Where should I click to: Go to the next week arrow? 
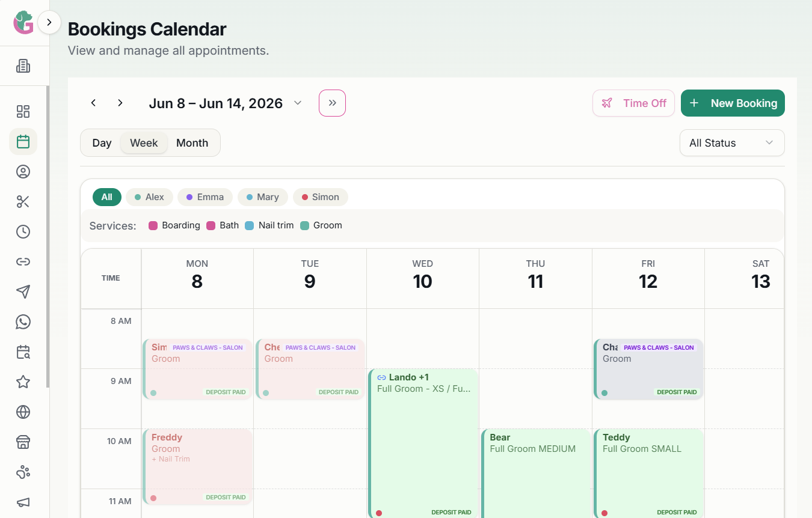coord(120,103)
